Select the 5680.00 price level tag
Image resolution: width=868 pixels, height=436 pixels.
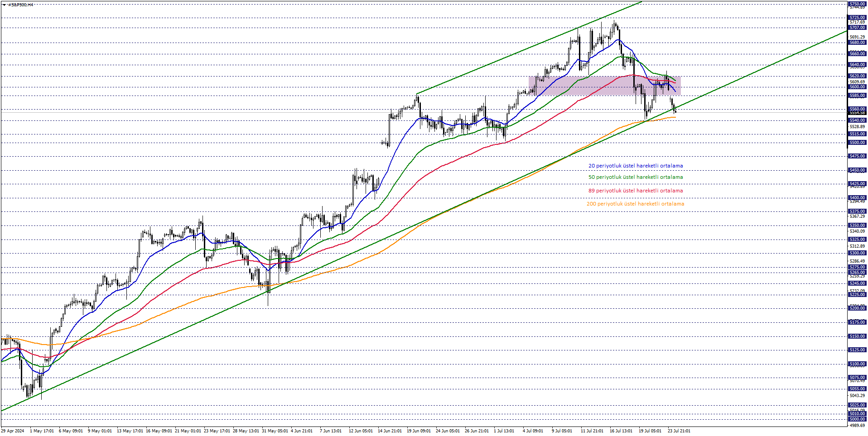[857, 43]
